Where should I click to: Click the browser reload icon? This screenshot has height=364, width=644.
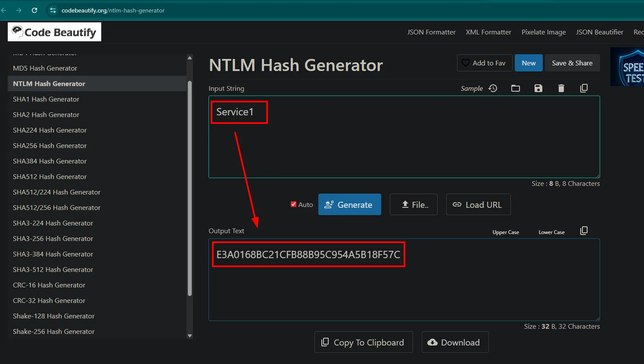[x=34, y=10]
